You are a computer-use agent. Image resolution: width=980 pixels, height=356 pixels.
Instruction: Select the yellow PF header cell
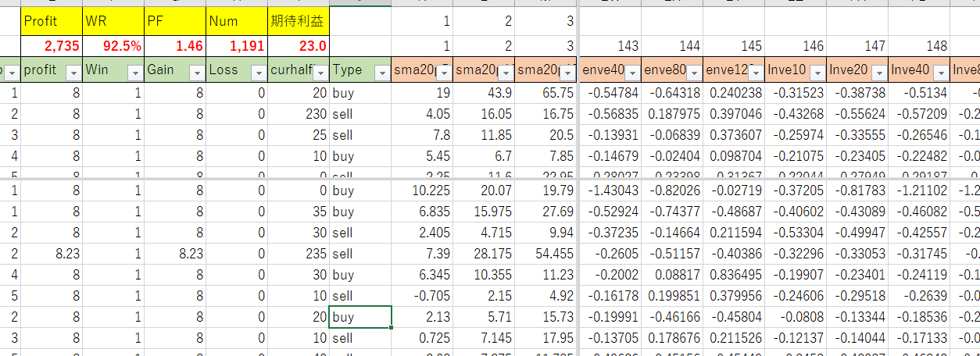pyautogui.click(x=175, y=20)
